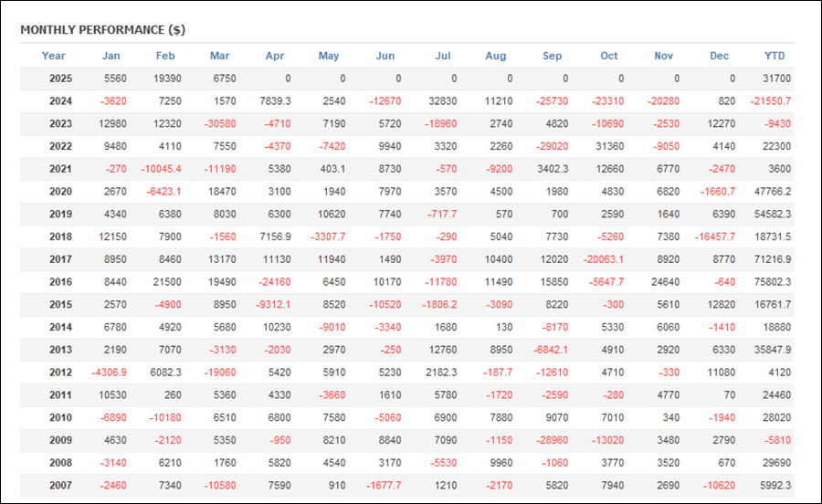Click the 19390 cell for Feb 2025
Screen dimensions: 822x504
click(167, 79)
